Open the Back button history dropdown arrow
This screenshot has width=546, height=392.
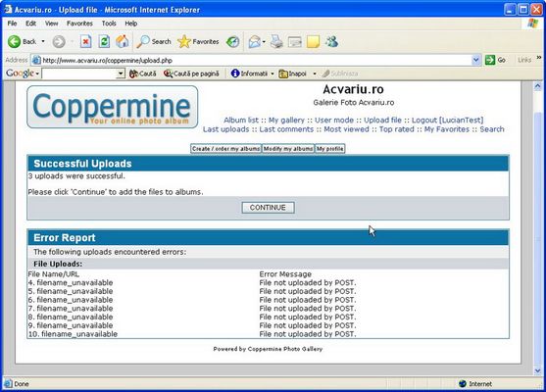pyautogui.click(x=43, y=41)
